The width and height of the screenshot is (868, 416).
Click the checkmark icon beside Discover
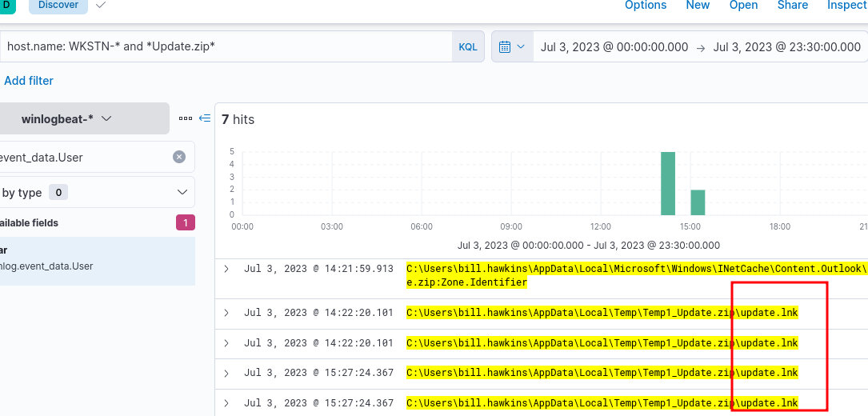[100, 5]
